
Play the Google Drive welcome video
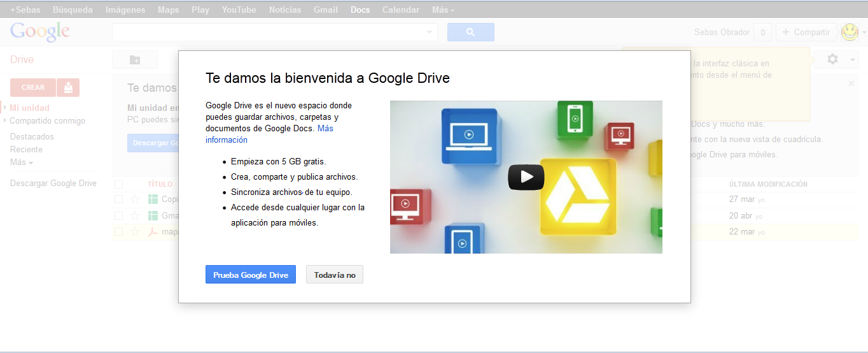[526, 177]
